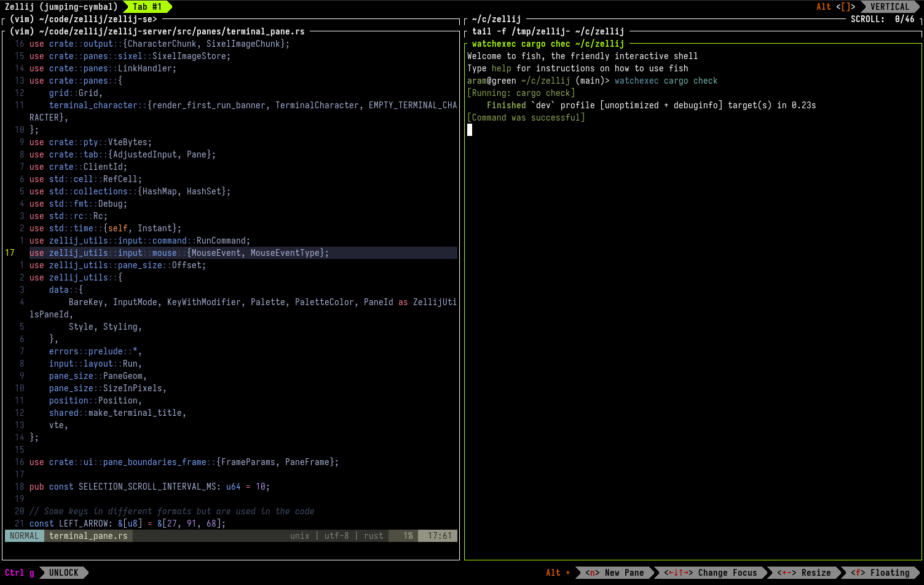Click the RunCommand import line
The width and height of the screenshot is (924, 585).
tap(140, 241)
